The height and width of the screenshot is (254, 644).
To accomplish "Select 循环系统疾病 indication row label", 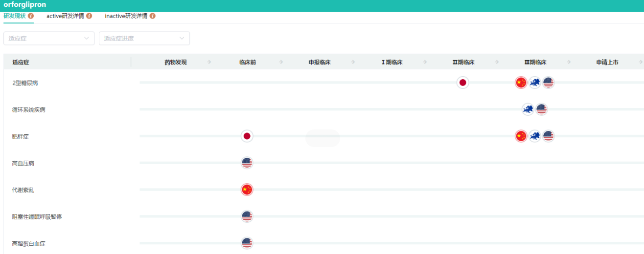I will click(x=29, y=110).
